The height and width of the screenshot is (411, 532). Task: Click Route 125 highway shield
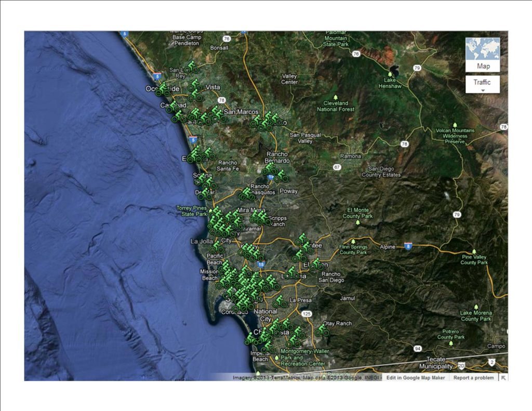[307, 314]
